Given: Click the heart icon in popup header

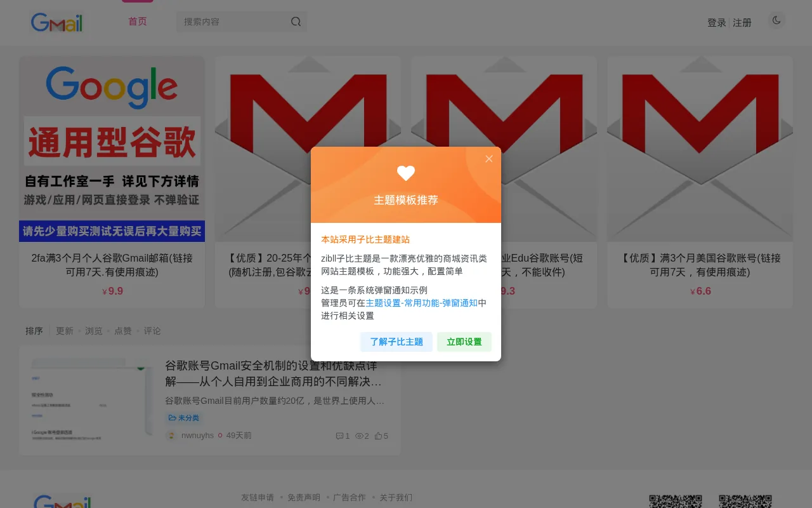Looking at the screenshot, I should pos(406,173).
